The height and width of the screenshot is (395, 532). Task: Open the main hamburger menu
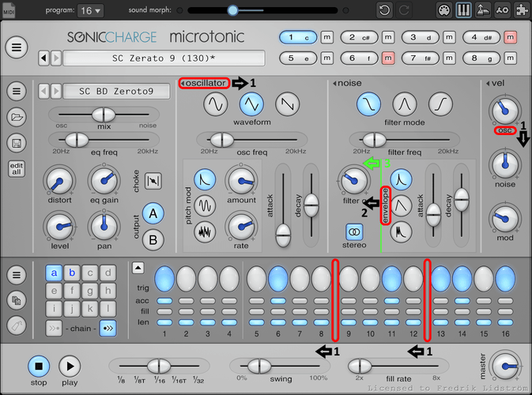17,47
